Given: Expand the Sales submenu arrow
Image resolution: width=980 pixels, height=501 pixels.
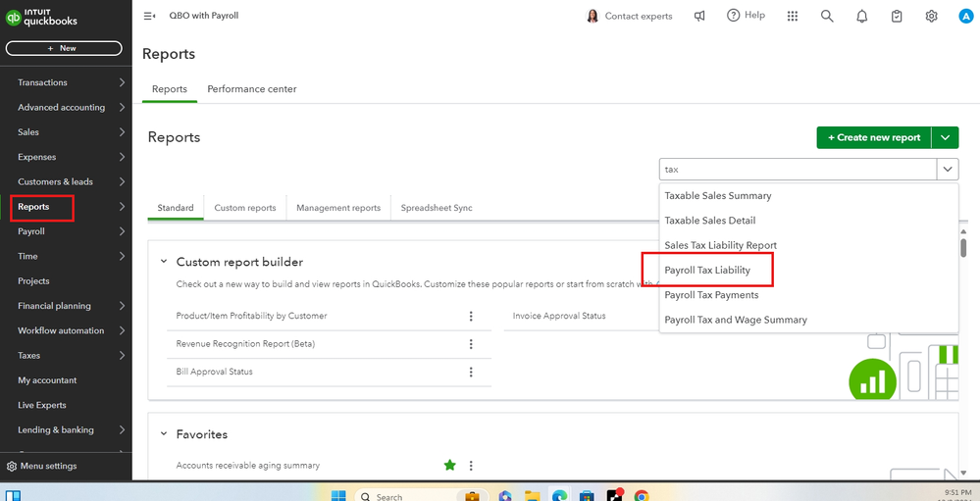Looking at the screenshot, I should point(122,132).
